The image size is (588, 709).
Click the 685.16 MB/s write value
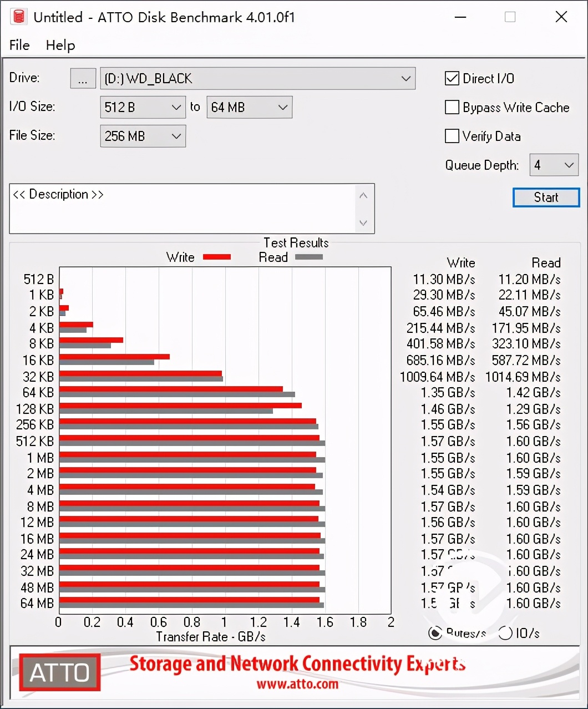click(440, 360)
